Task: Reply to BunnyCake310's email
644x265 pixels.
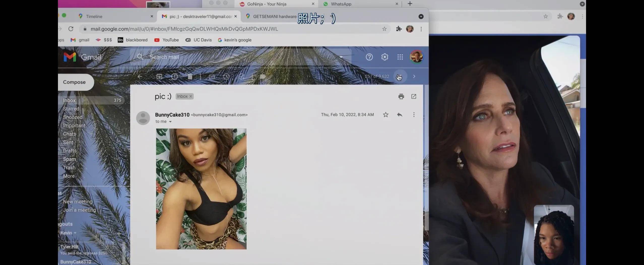Action: 399,115
